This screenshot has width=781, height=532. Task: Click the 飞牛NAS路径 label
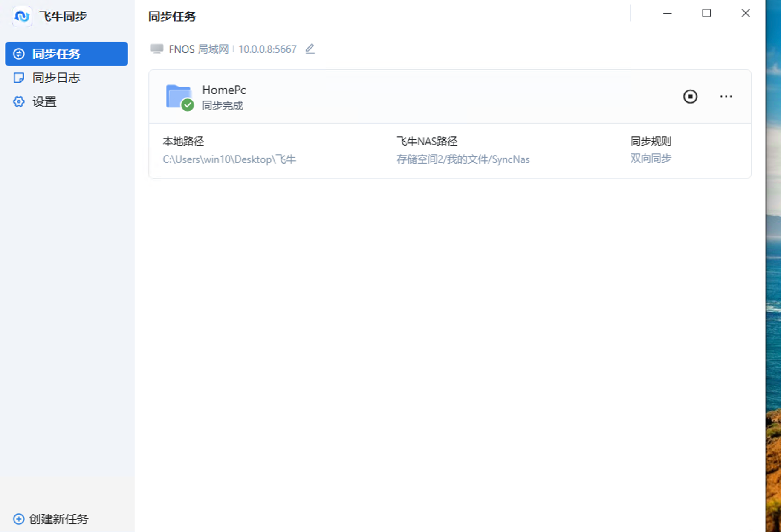click(x=427, y=141)
